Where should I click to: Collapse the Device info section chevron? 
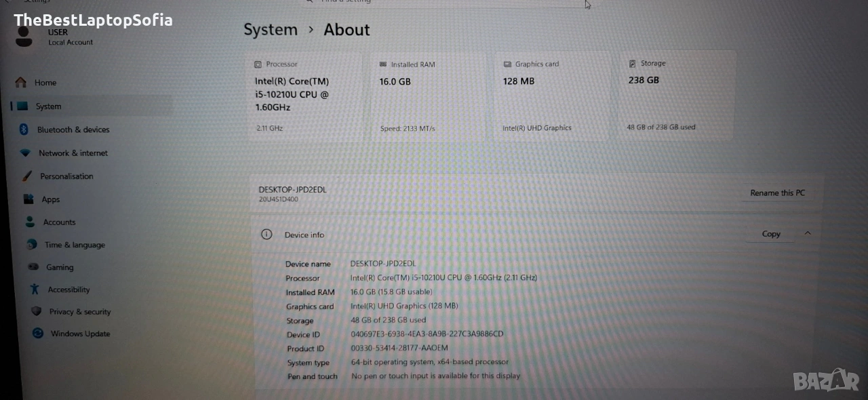coord(807,233)
